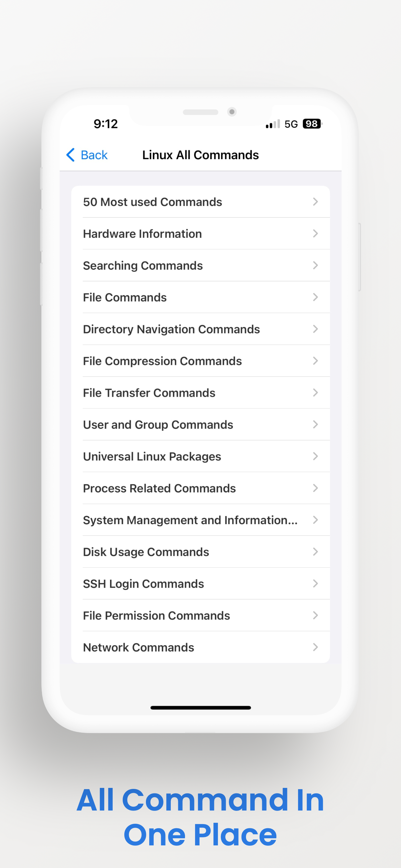Tap the cellular signal strength icon

click(272, 124)
